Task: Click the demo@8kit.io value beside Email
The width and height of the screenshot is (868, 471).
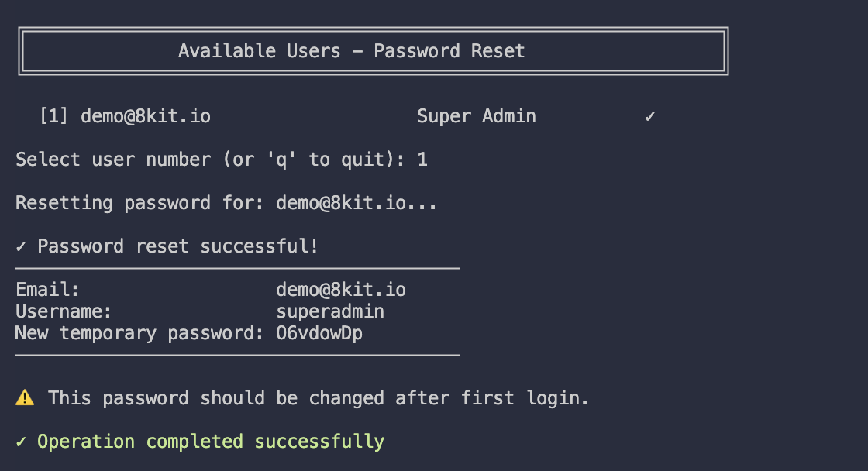Action: pos(341,290)
